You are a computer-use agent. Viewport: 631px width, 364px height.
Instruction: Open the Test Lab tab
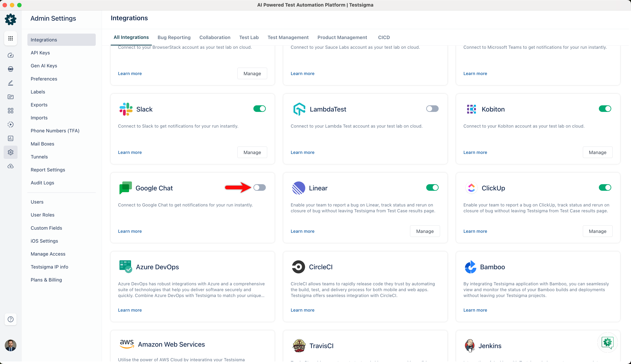pyautogui.click(x=249, y=37)
